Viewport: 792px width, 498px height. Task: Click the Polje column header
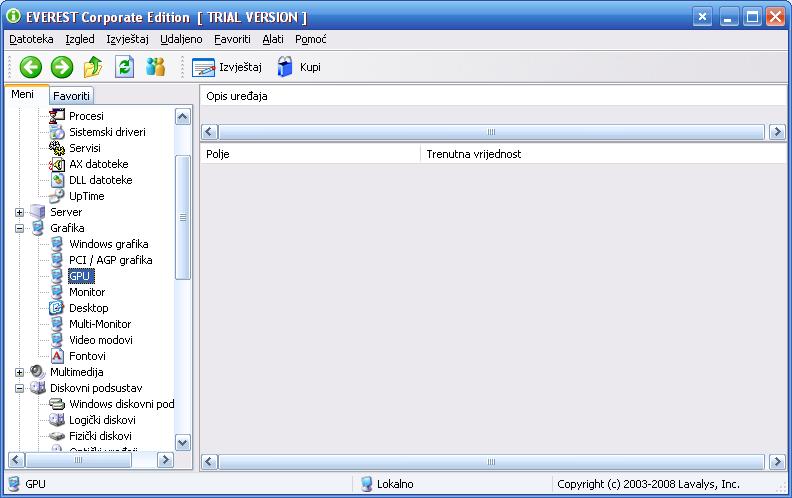point(310,154)
